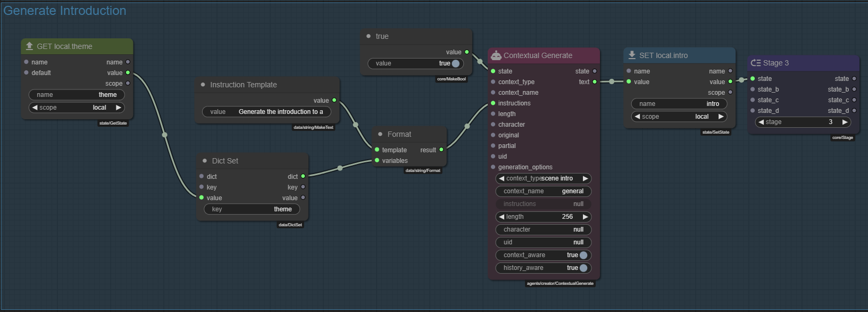Collapse the Format node via title dot

pos(380,134)
